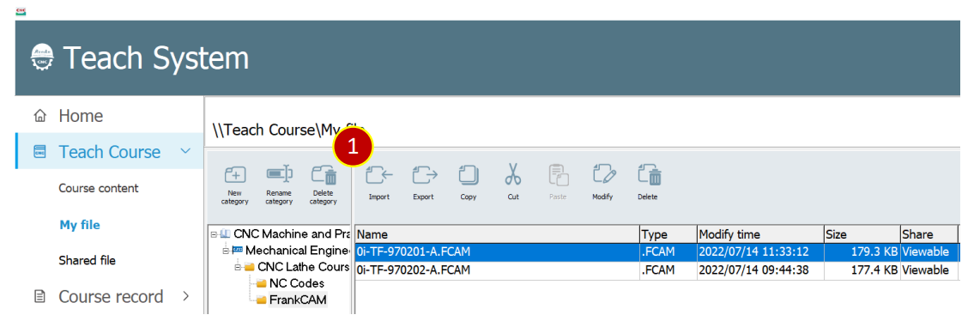The height and width of the screenshot is (321, 980).
Task: Select NC Codes folder
Action: 297,283
